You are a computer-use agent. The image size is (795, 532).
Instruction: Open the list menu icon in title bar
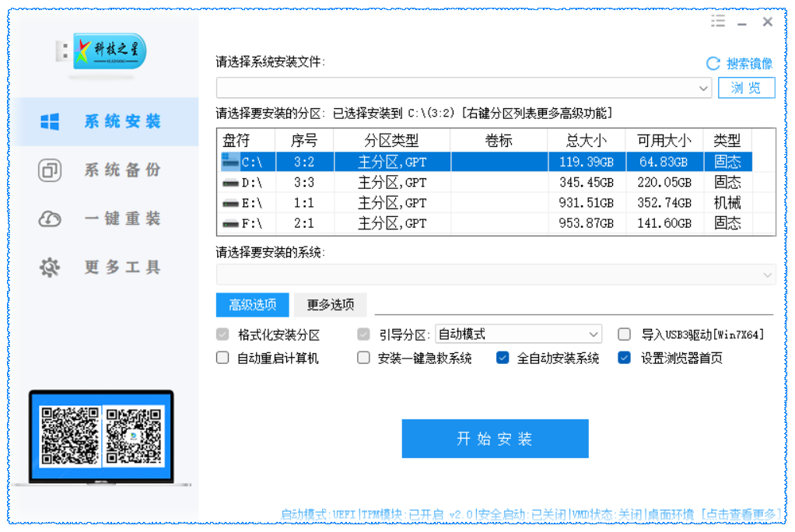coord(718,21)
